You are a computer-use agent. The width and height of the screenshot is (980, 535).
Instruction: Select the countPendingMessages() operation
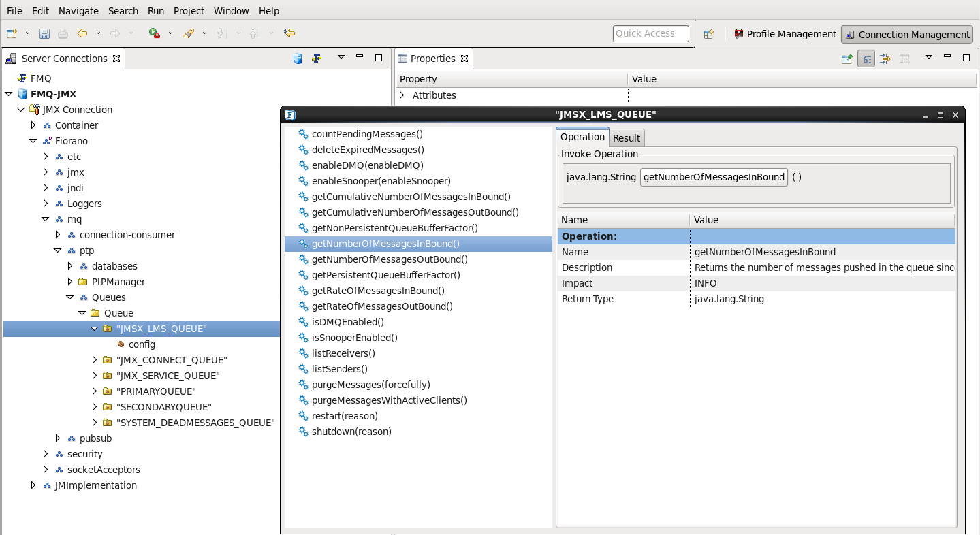pyautogui.click(x=367, y=134)
